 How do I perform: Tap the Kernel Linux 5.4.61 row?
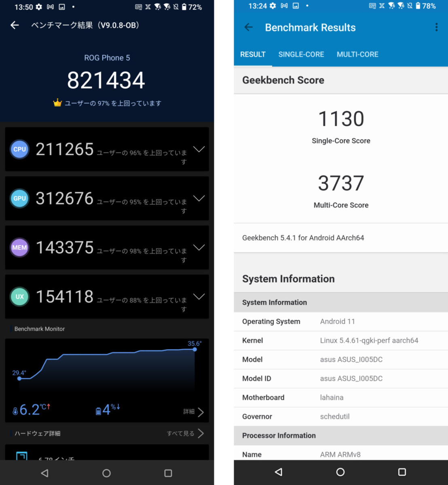[341, 340]
